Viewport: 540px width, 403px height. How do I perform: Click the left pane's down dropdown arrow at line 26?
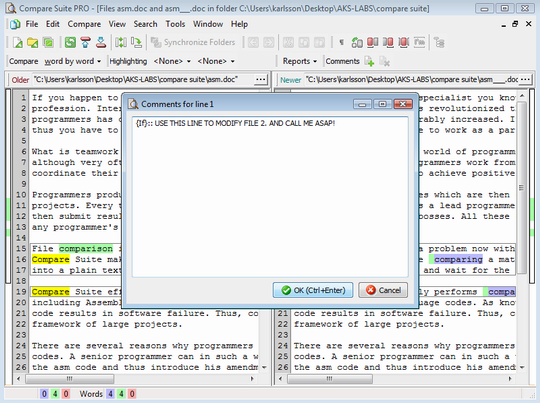pos(264,368)
